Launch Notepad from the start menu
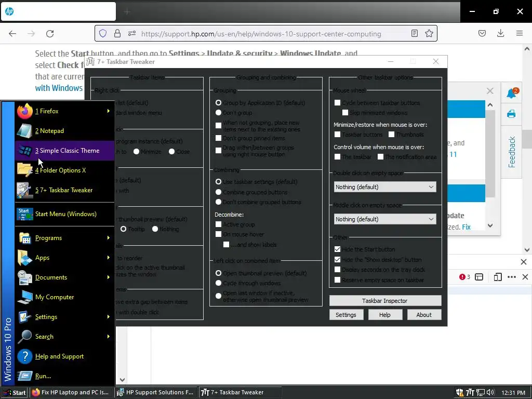Viewport: 532px width, 399px height. [x=64, y=130]
